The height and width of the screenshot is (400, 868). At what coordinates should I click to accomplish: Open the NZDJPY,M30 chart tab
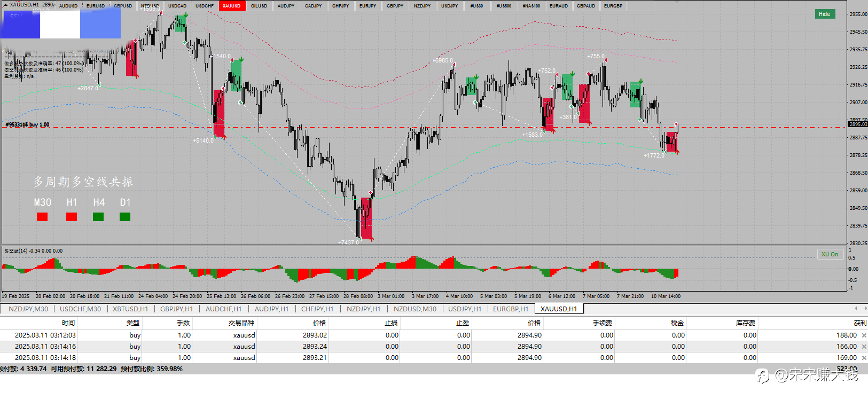[28, 309]
